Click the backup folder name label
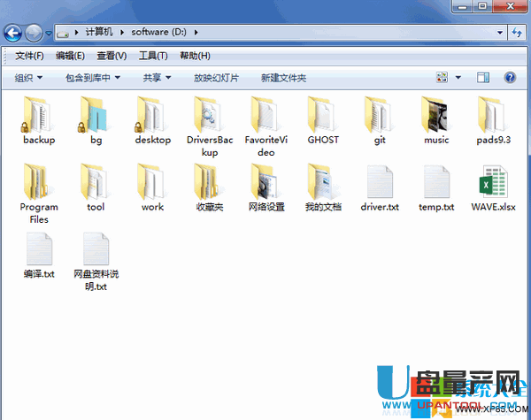The height and width of the screenshot is (420, 531). point(39,140)
